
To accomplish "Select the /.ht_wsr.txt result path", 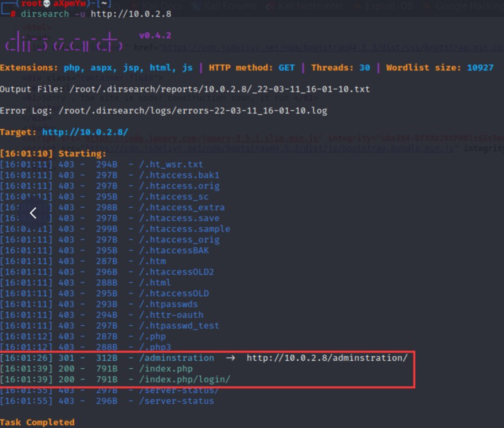I will pos(171,164).
